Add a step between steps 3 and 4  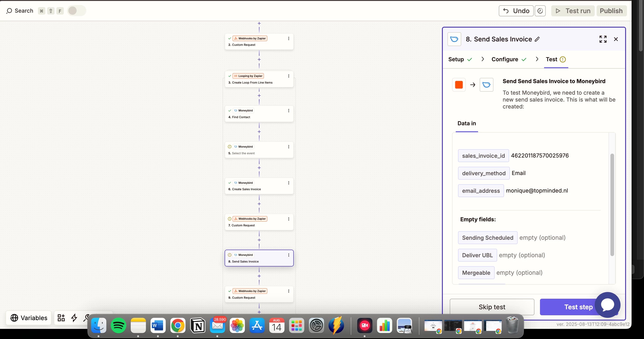click(259, 96)
